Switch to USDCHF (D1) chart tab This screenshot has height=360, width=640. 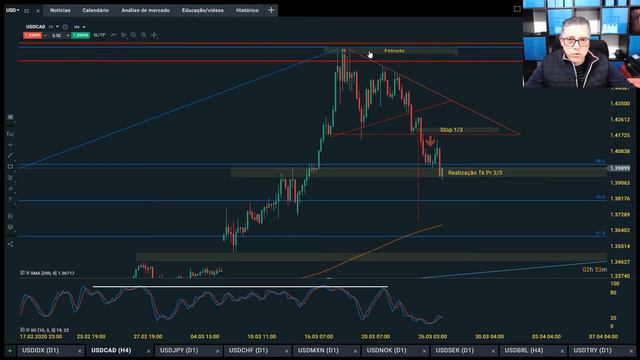point(248,351)
